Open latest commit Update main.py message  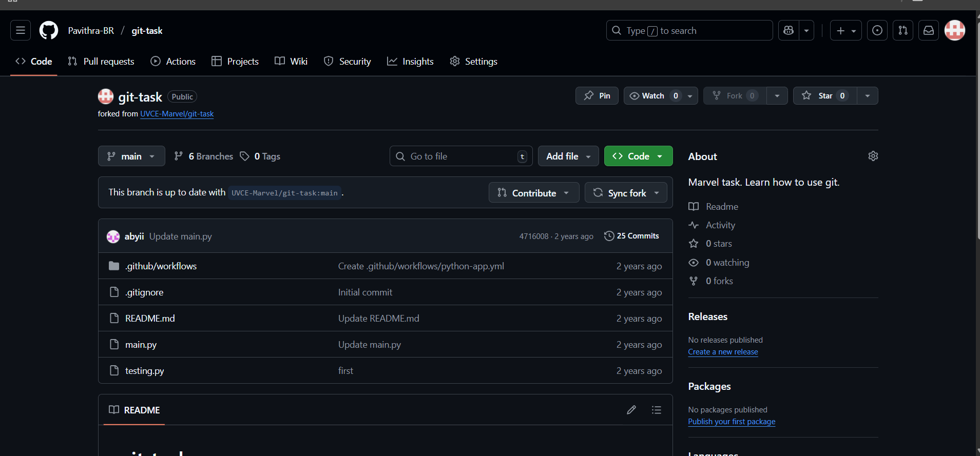click(x=180, y=236)
